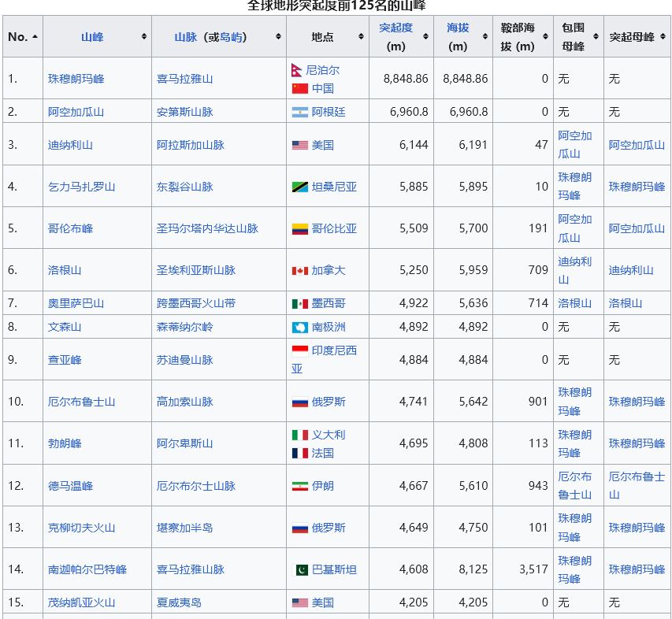The height and width of the screenshot is (619, 672).
Task: Click the Iran flag beside 伊朗
Action: [299, 486]
